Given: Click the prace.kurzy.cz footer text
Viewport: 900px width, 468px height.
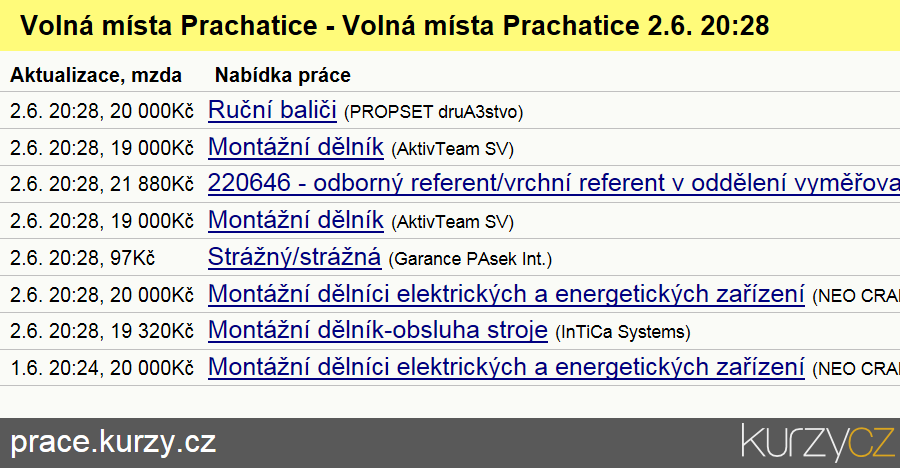Looking at the screenshot, I should point(113,442).
